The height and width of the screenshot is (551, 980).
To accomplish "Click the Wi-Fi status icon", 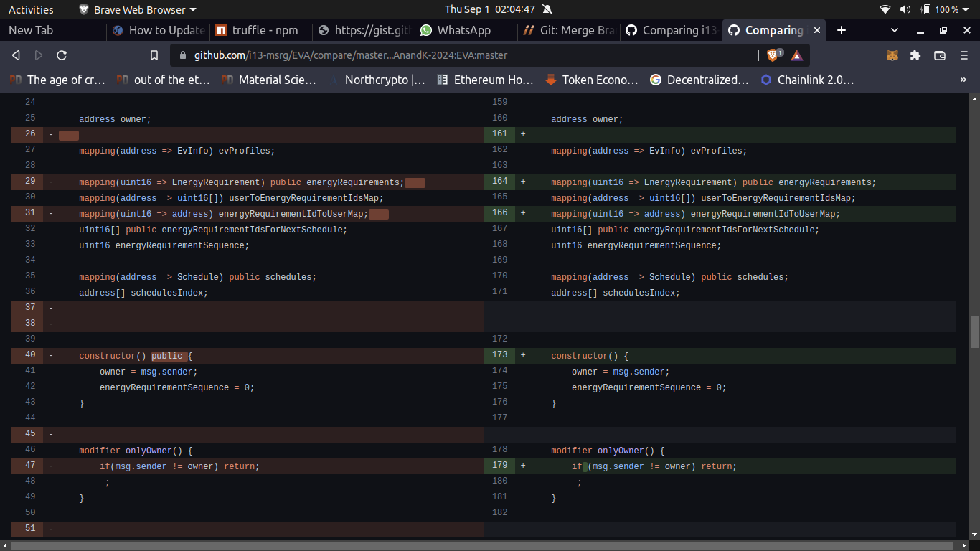I will [885, 9].
